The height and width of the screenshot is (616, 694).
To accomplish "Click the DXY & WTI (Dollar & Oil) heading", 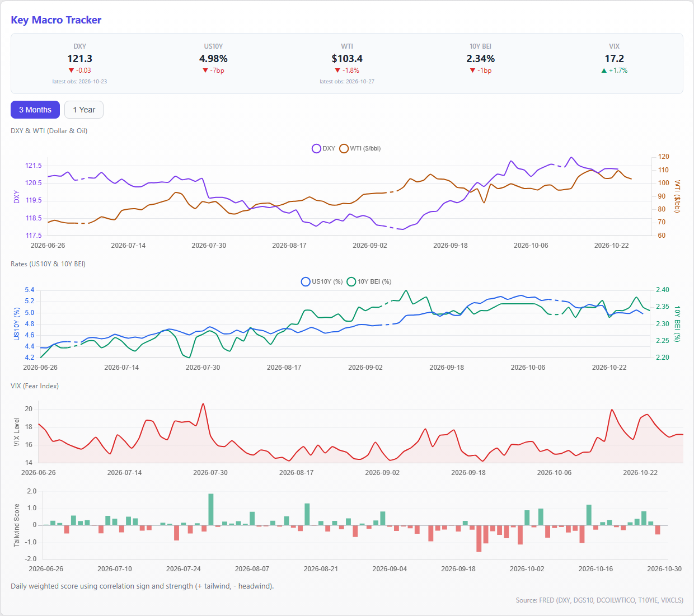I will [49, 131].
